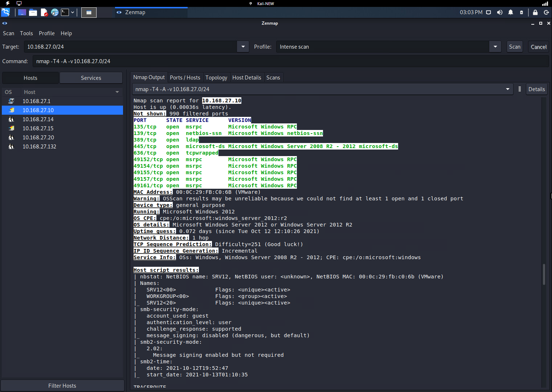
Task: Select host 10.168.27.1
Action: [x=62, y=101]
